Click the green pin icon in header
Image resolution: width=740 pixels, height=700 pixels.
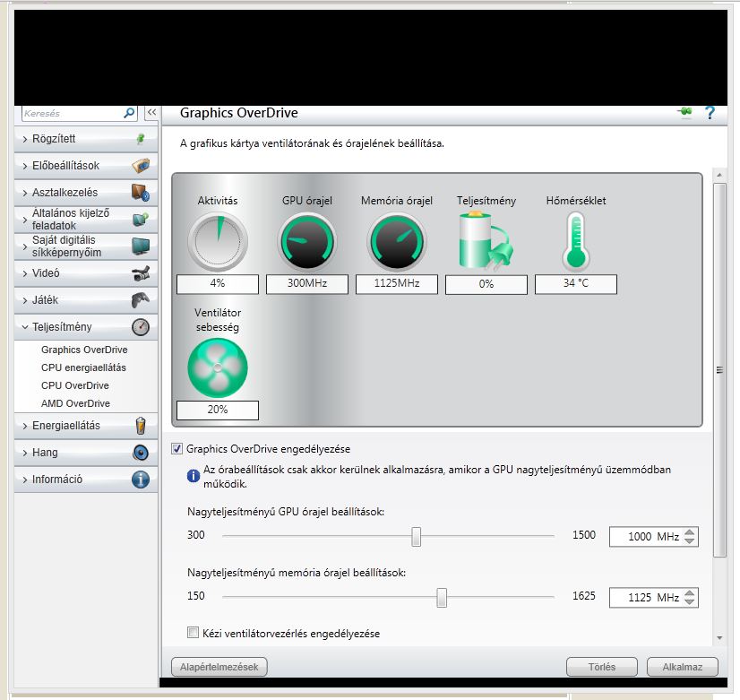(684, 112)
